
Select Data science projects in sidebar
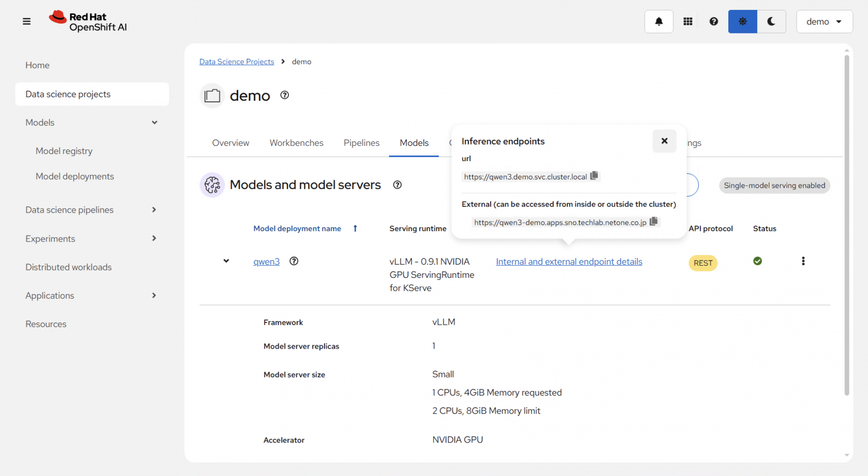(x=92, y=94)
